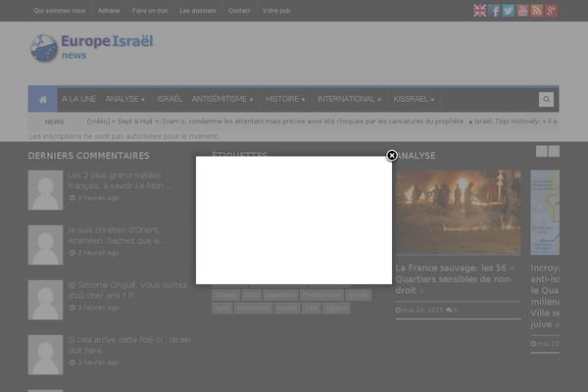Select the ISRAËL menu item
This screenshot has height=392, width=588.
[x=170, y=99]
